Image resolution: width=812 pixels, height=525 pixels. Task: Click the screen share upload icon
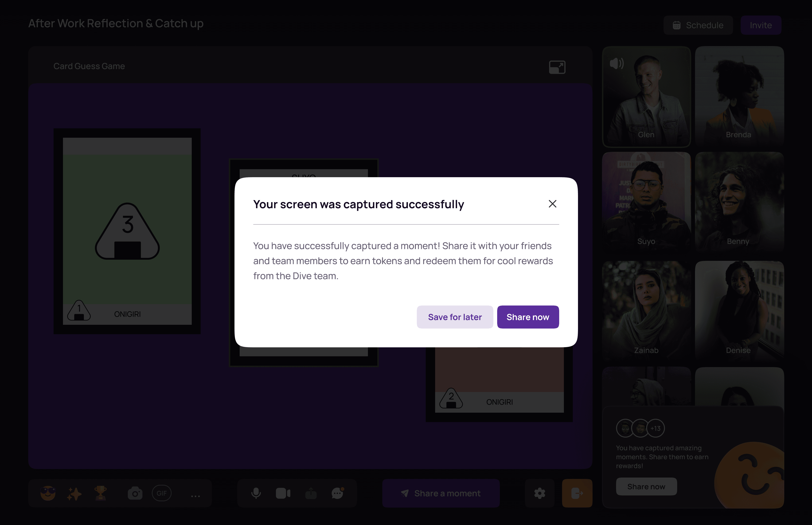pyautogui.click(x=311, y=493)
